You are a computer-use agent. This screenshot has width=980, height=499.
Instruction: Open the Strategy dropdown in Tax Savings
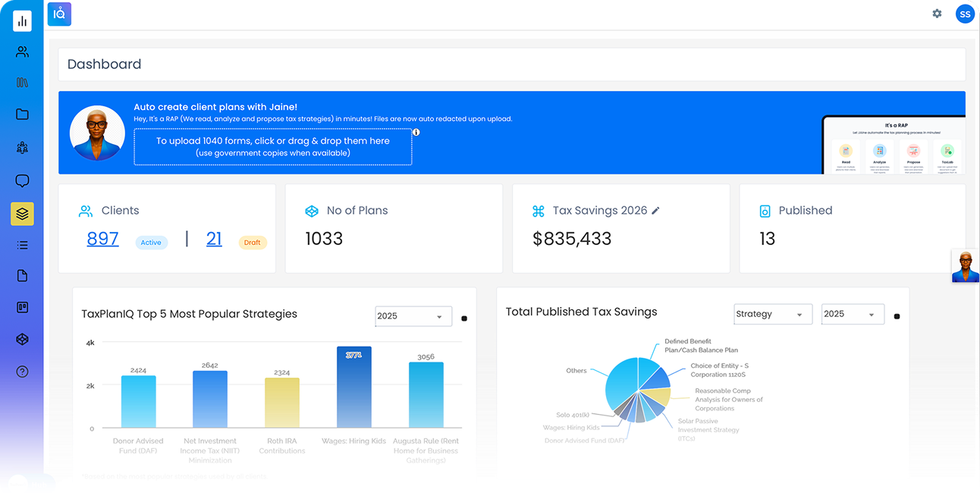tap(773, 314)
